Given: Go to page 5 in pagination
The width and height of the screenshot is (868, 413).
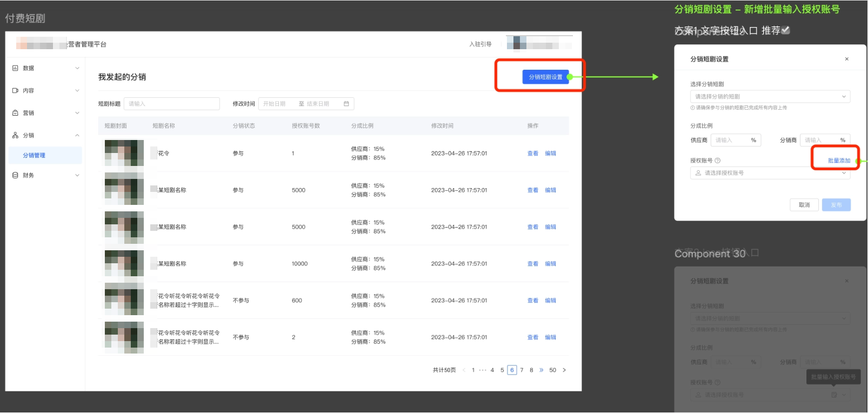Looking at the screenshot, I should coord(502,370).
